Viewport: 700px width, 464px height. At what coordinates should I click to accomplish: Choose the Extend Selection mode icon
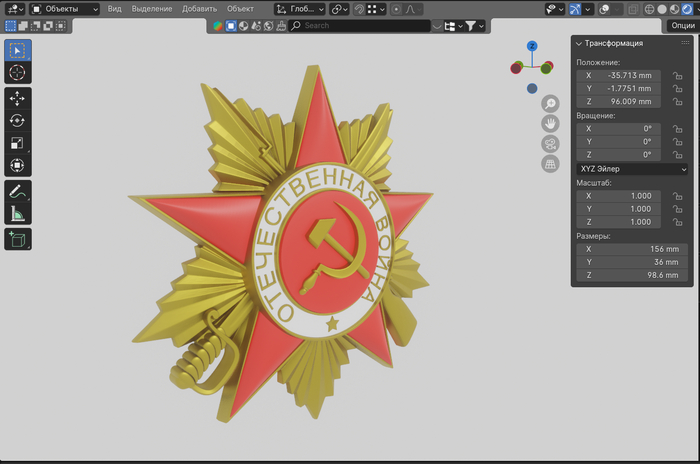(23, 26)
